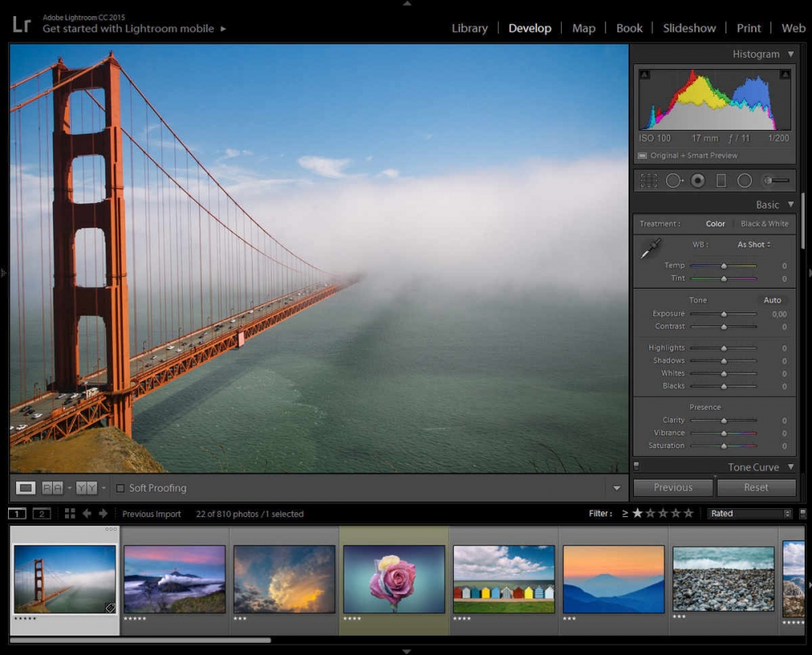Hide the top module panel arrow
The image size is (812, 655).
point(407,3)
